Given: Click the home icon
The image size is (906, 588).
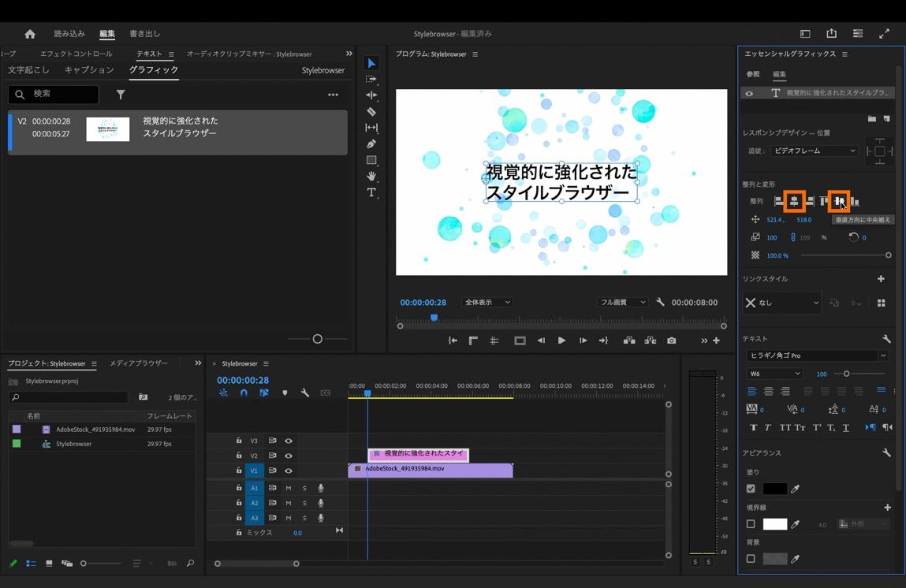Looking at the screenshot, I should tap(30, 34).
